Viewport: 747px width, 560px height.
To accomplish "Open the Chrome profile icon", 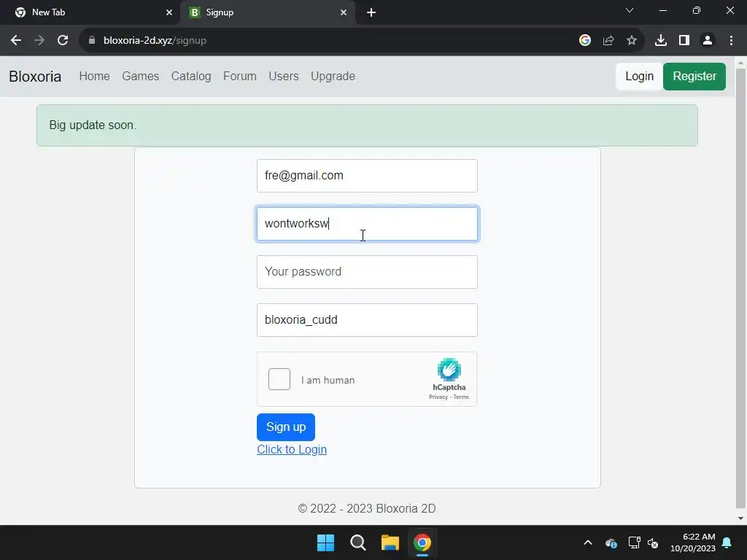I will tap(708, 41).
